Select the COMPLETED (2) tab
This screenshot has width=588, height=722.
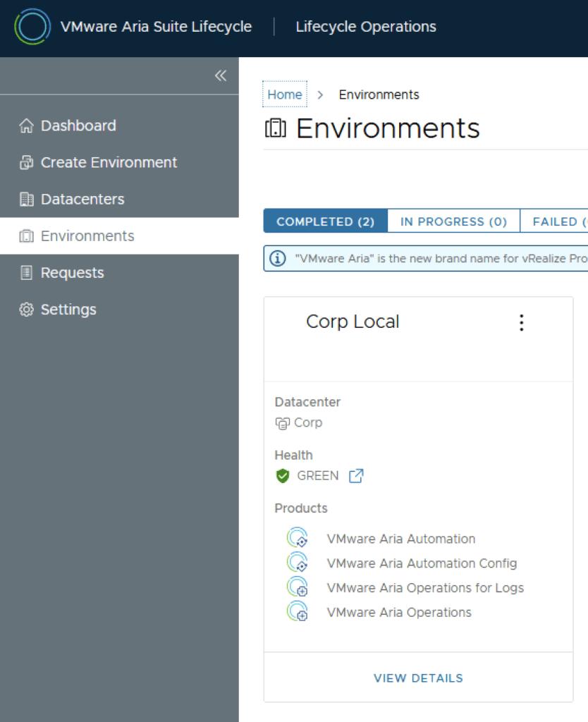(325, 221)
